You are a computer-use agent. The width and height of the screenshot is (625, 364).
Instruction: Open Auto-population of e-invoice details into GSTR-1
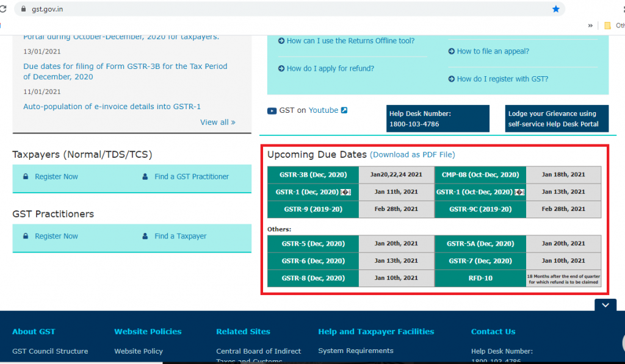(112, 107)
